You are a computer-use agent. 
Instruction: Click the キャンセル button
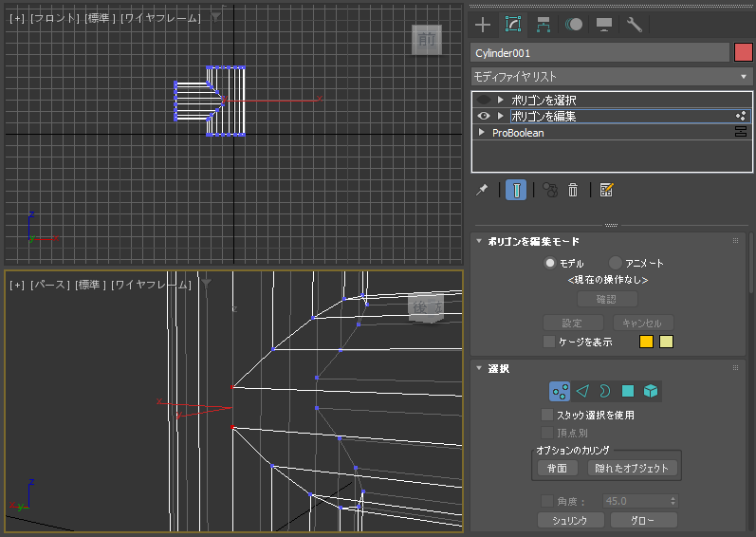pos(643,323)
